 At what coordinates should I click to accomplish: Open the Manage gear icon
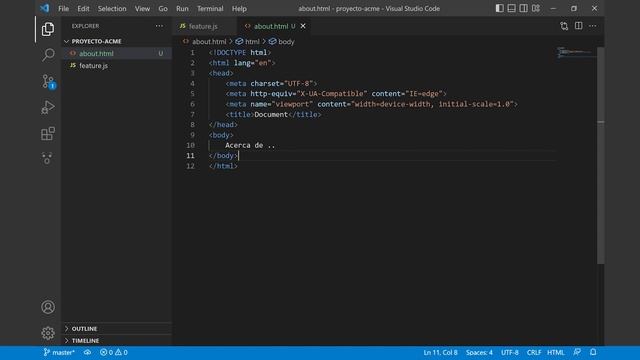click(x=48, y=333)
